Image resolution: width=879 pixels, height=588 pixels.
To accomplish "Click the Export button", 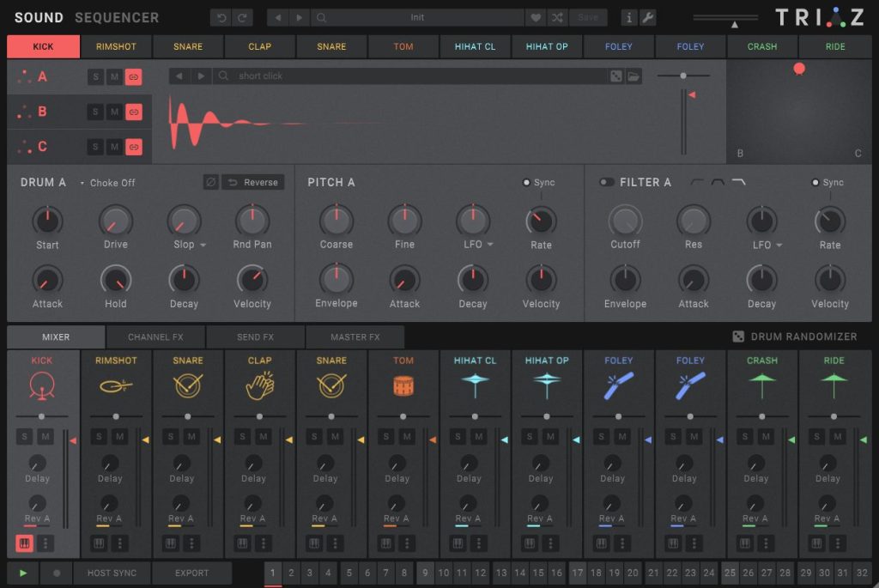I will (191, 573).
